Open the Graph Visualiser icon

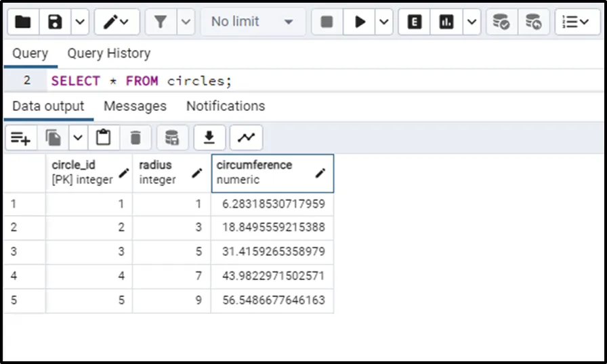[x=246, y=138]
